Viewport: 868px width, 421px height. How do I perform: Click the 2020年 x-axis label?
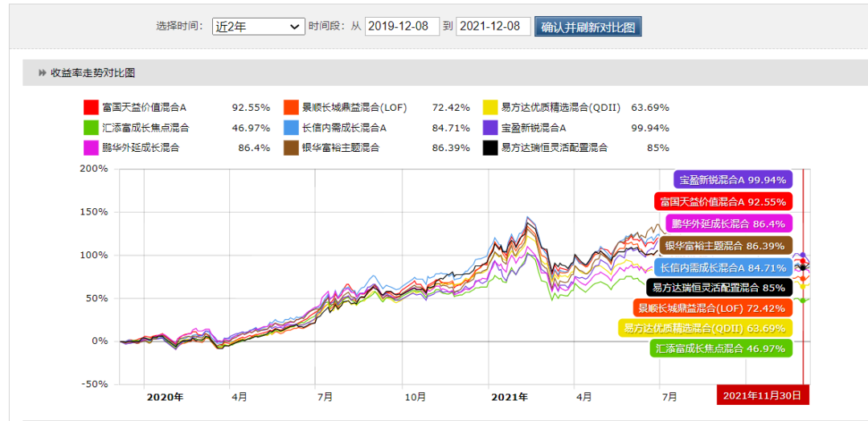pyautogui.click(x=165, y=397)
